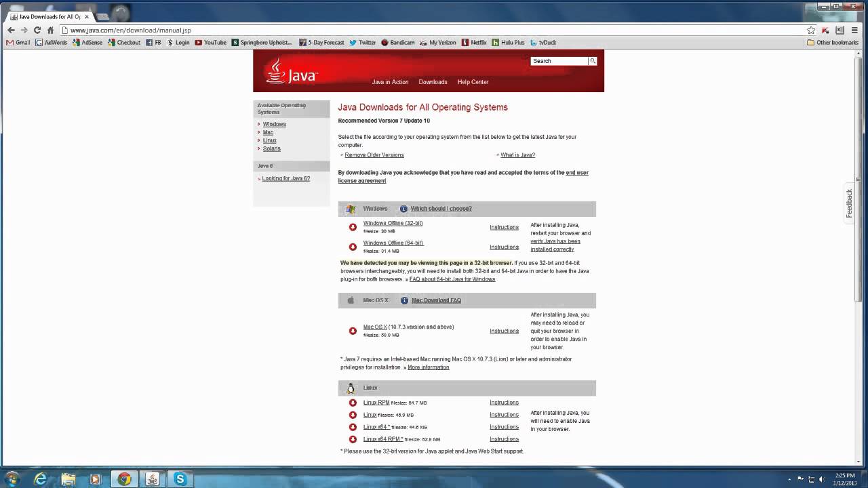This screenshot has width=868, height=488.
Task: Click the volume speaker tray icon
Action: click(821, 479)
